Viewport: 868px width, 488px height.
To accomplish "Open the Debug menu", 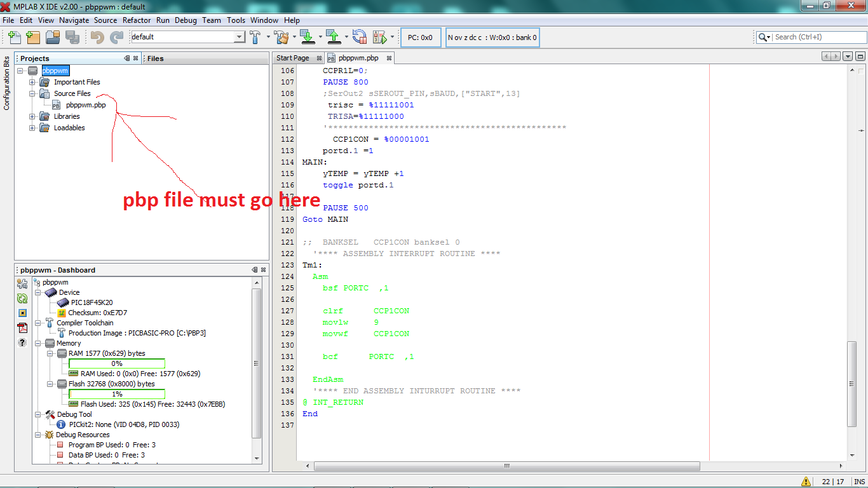I will [x=186, y=20].
